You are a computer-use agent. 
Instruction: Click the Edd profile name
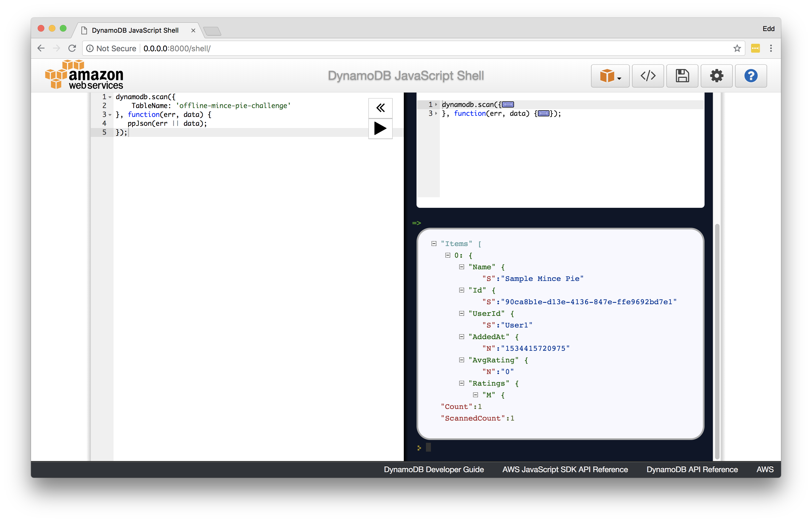768,29
